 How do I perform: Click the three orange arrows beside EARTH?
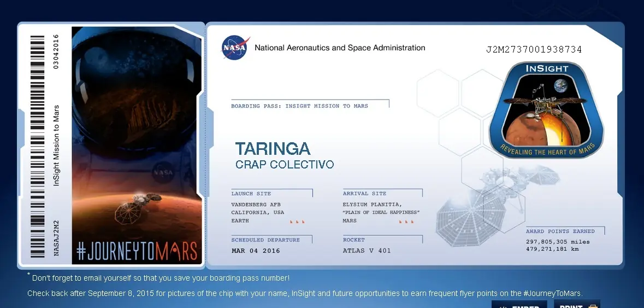click(x=297, y=222)
